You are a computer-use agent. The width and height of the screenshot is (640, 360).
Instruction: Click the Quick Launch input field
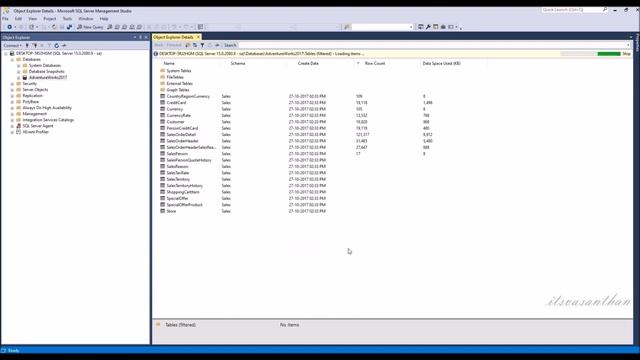click(571, 9)
